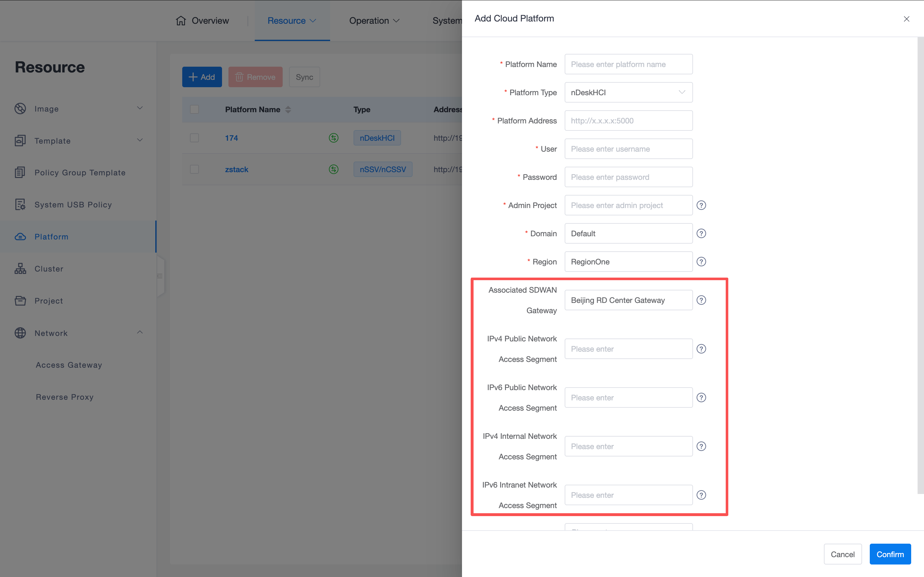Screen dimensions: 924x577
Task: Click the sync status icon for zstack
Action: [x=333, y=170]
